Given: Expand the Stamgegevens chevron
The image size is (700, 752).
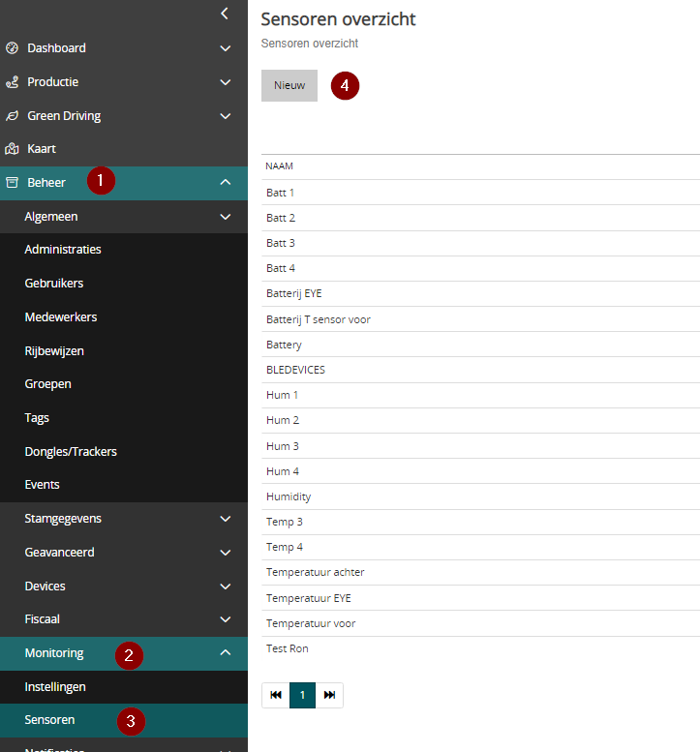Looking at the screenshot, I should pyautogui.click(x=225, y=519).
